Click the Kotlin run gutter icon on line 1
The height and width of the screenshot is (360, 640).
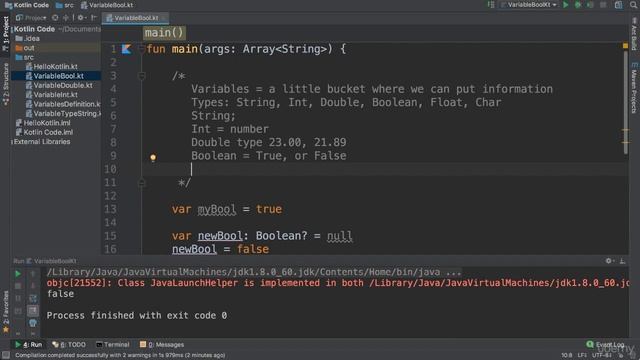click(x=127, y=49)
